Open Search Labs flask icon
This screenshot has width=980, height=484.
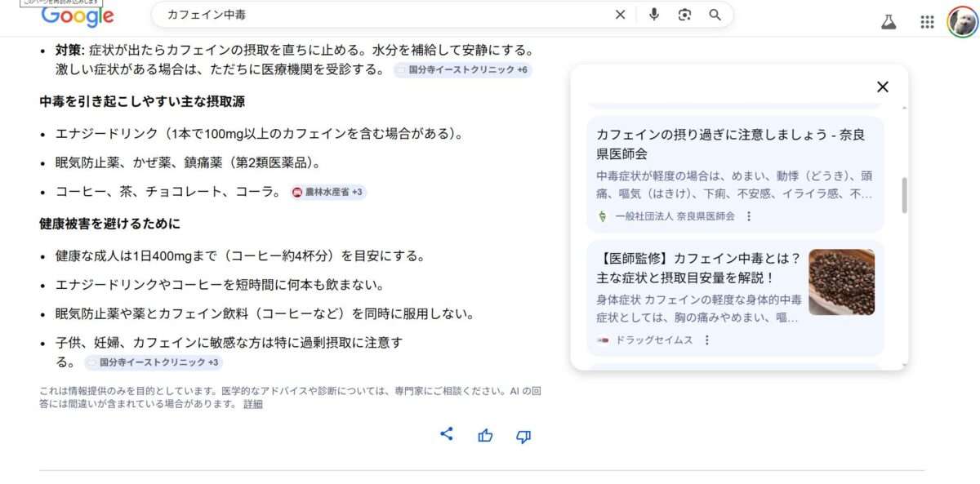[x=889, y=22]
